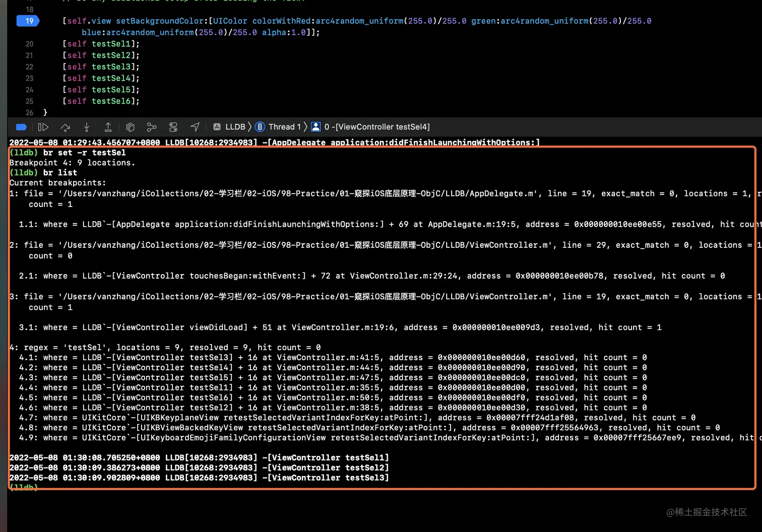Click the 'br list' console command

click(60, 173)
